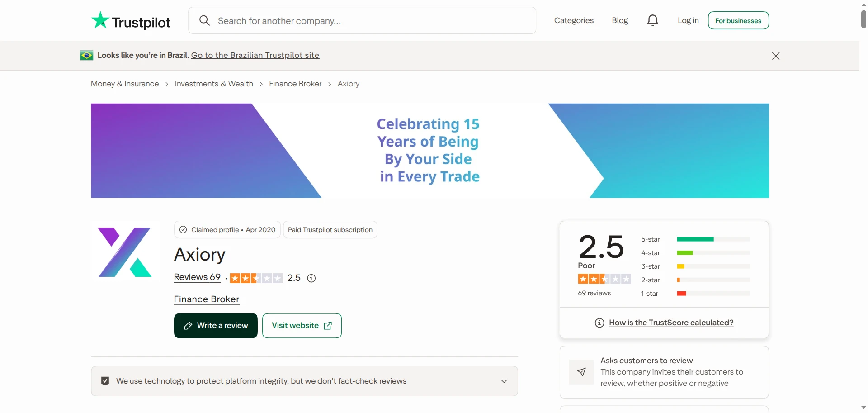This screenshot has width=868, height=413.
Task: Filter by 3-star rating bar
Action: (696, 266)
